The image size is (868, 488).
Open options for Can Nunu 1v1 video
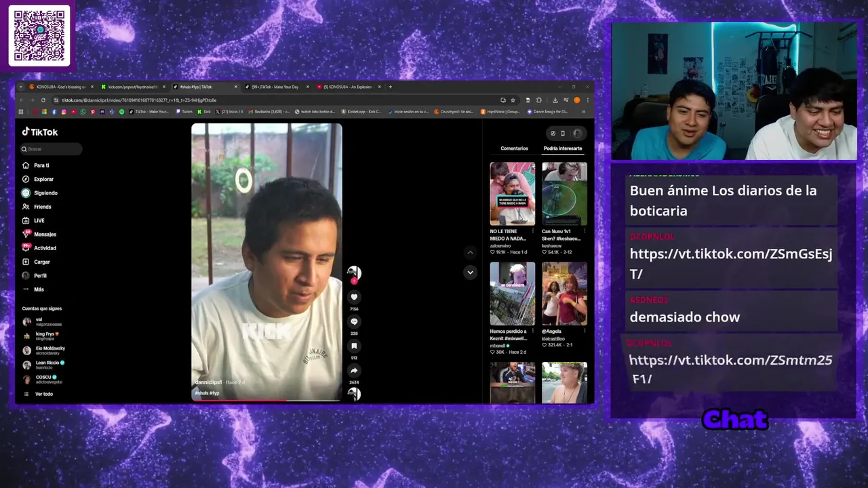[585, 231]
